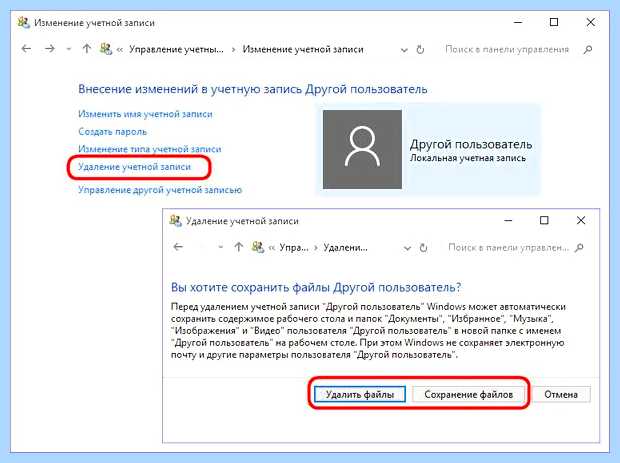Click the Удаление учетной записи link
This screenshot has width=620, height=463.
pos(134,167)
